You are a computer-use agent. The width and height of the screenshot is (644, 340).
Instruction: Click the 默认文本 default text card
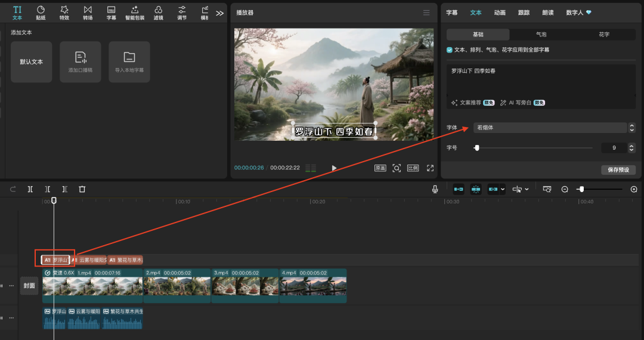coord(31,61)
